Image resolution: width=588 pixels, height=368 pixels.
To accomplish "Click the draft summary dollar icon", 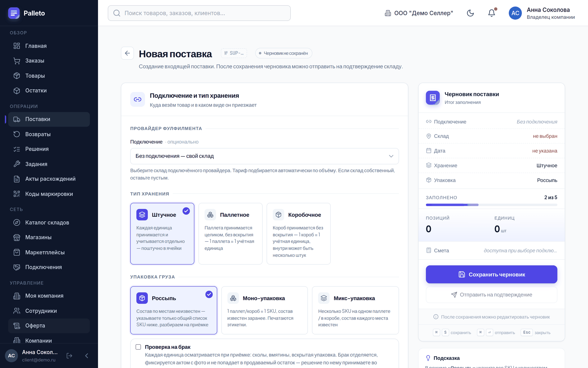I will 433,98.
